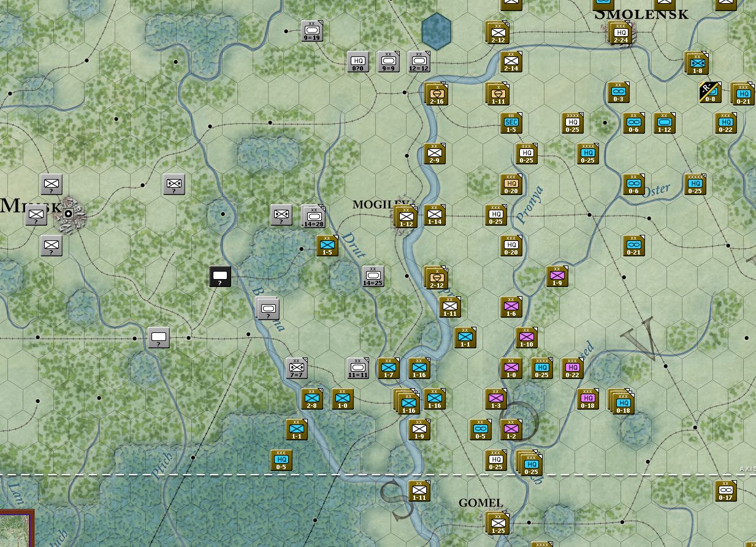Viewport: 756px width, 547px height.
Task: Select the magenta infantry unit labeled 1-2
Action: (511, 429)
